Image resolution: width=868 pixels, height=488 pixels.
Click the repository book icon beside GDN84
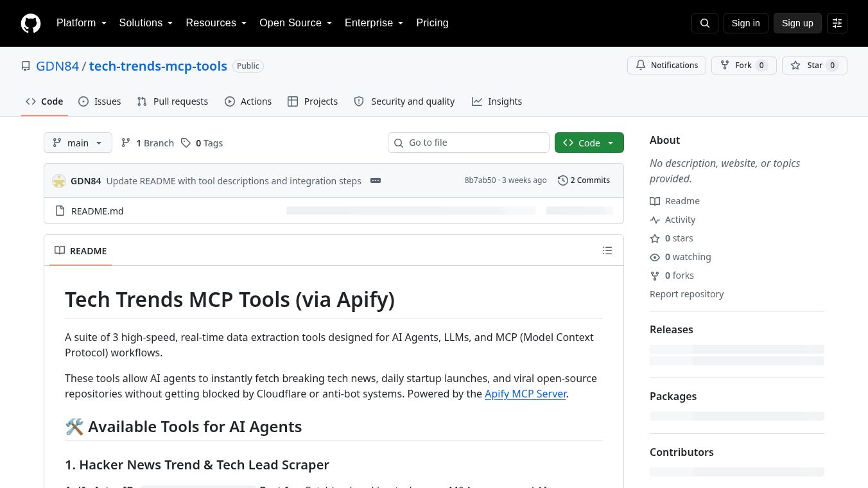point(26,66)
